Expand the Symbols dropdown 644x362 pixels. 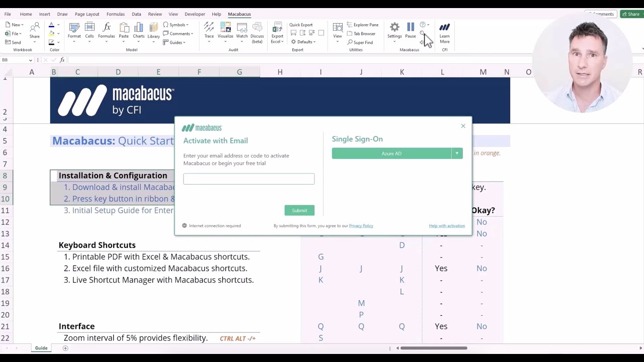click(x=176, y=25)
